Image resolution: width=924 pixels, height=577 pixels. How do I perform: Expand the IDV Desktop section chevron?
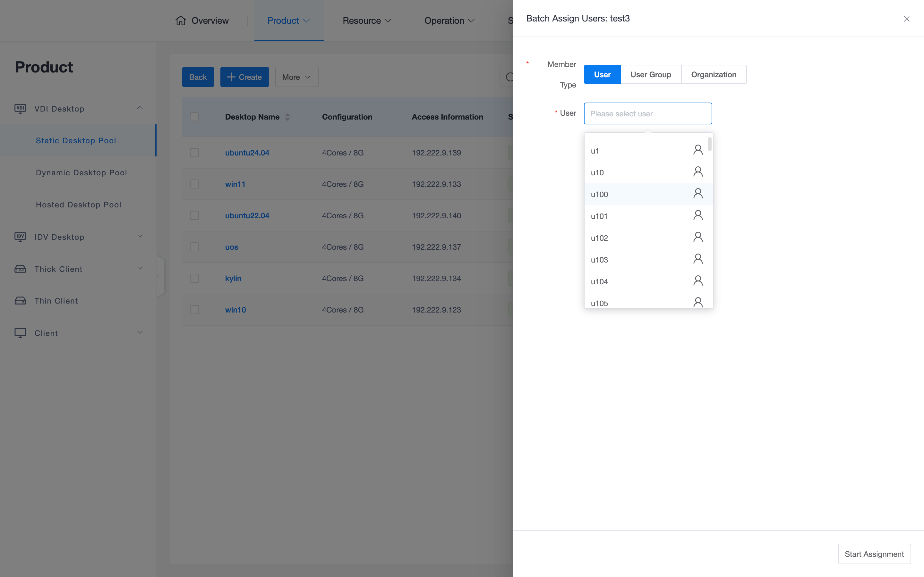coord(140,236)
